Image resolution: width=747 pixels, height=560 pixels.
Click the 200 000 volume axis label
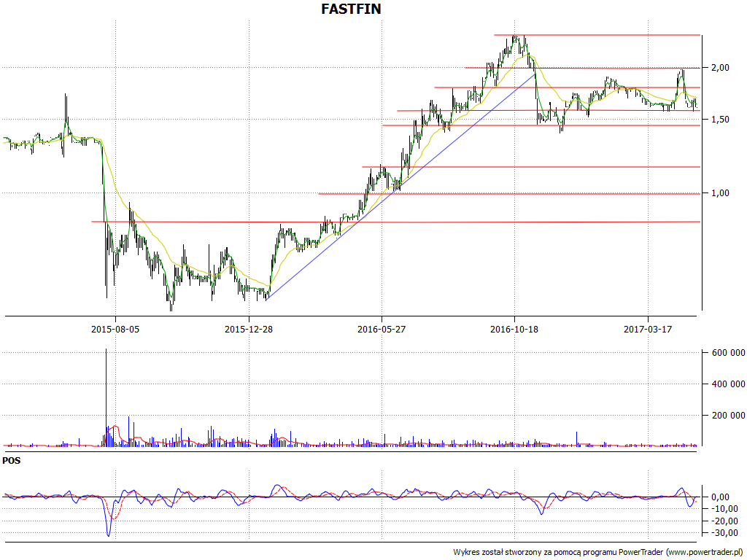(729, 416)
